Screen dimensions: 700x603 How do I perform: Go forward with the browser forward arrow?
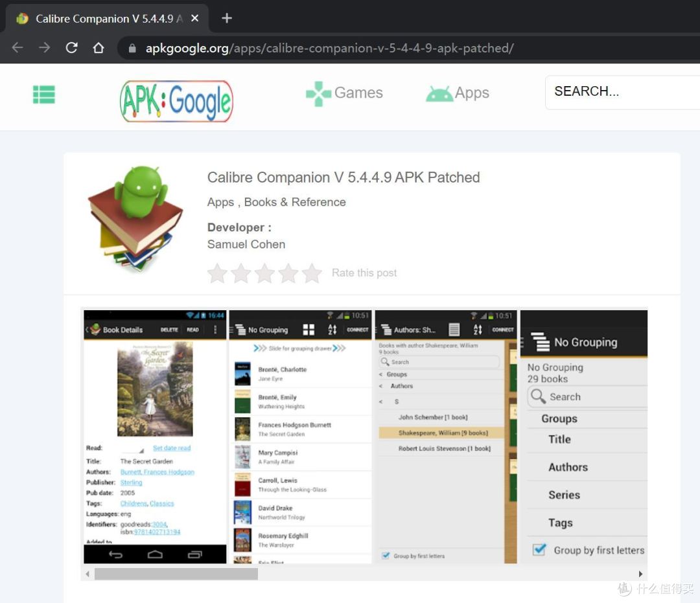click(x=44, y=48)
